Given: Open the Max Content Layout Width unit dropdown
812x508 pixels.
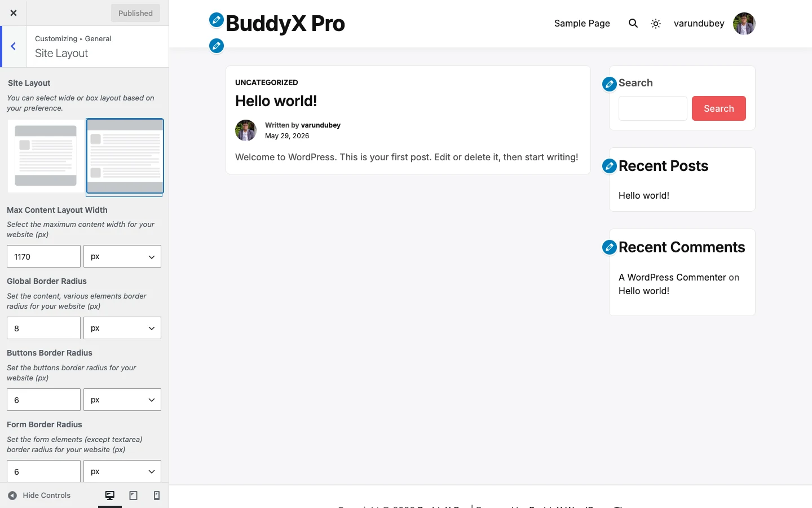Looking at the screenshot, I should click(122, 256).
